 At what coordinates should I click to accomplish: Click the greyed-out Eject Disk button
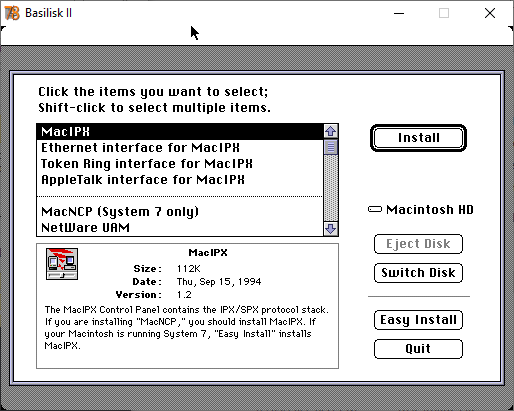click(x=418, y=244)
